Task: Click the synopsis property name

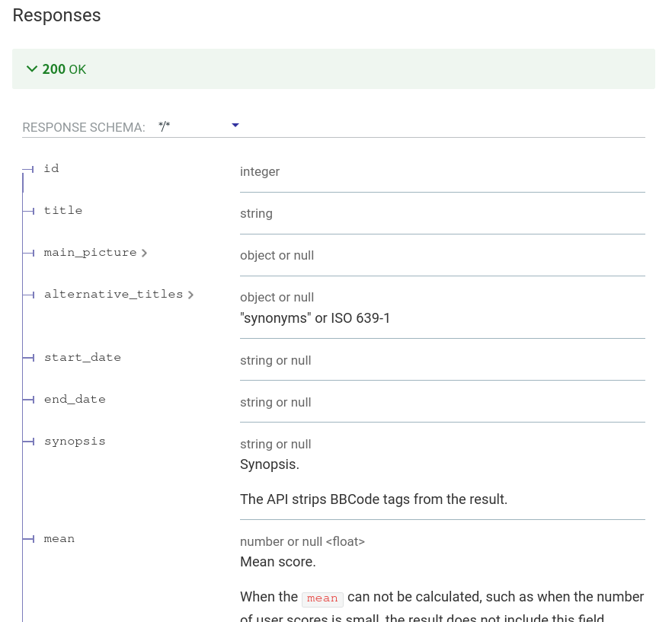Action: click(75, 442)
